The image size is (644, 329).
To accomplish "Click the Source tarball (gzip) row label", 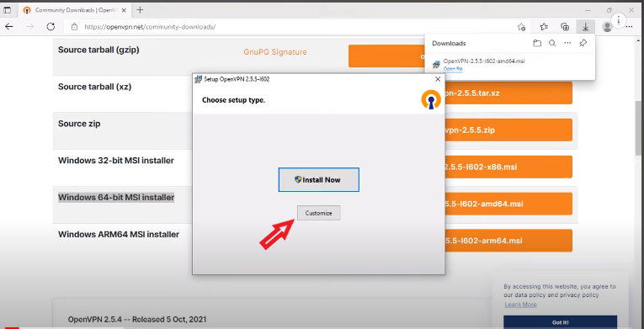I will coord(98,50).
